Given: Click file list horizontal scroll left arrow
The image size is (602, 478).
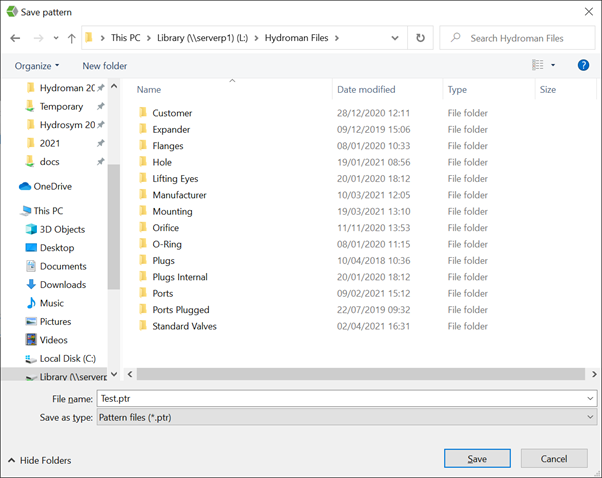Looking at the screenshot, I should coord(130,374).
